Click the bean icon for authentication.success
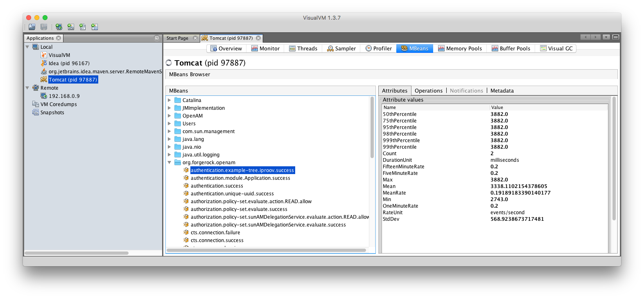Image resolution: width=644 pixels, height=299 pixels. [186, 186]
